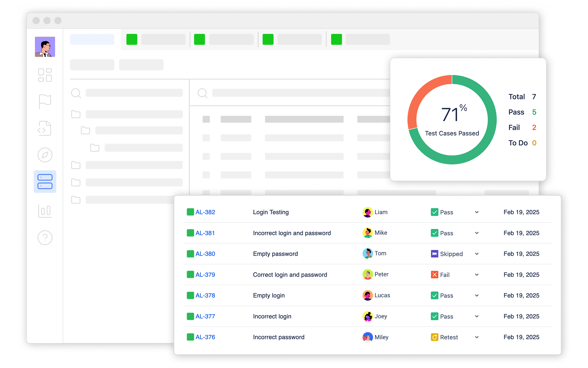The image size is (588, 368).
Task: Open test case AL-381 link
Action: [x=205, y=233]
